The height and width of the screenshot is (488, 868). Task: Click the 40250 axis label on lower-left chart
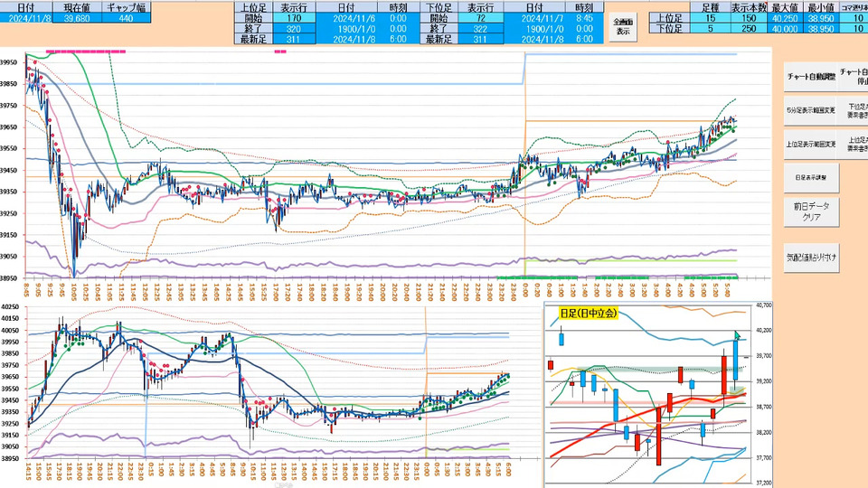point(10,306)
